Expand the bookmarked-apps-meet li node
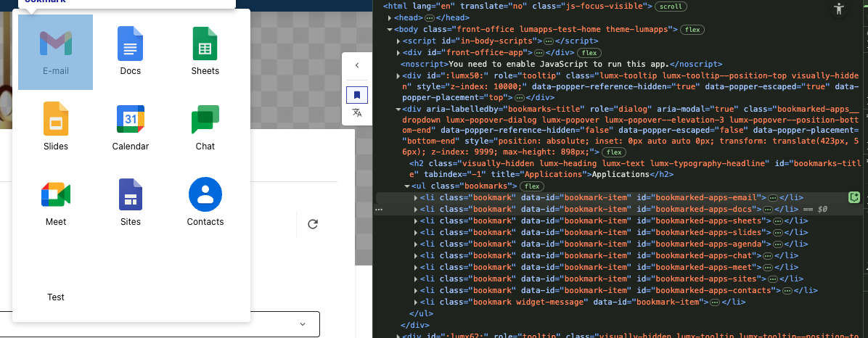Viewport: 868px width, 338px height. click(417, 267)
